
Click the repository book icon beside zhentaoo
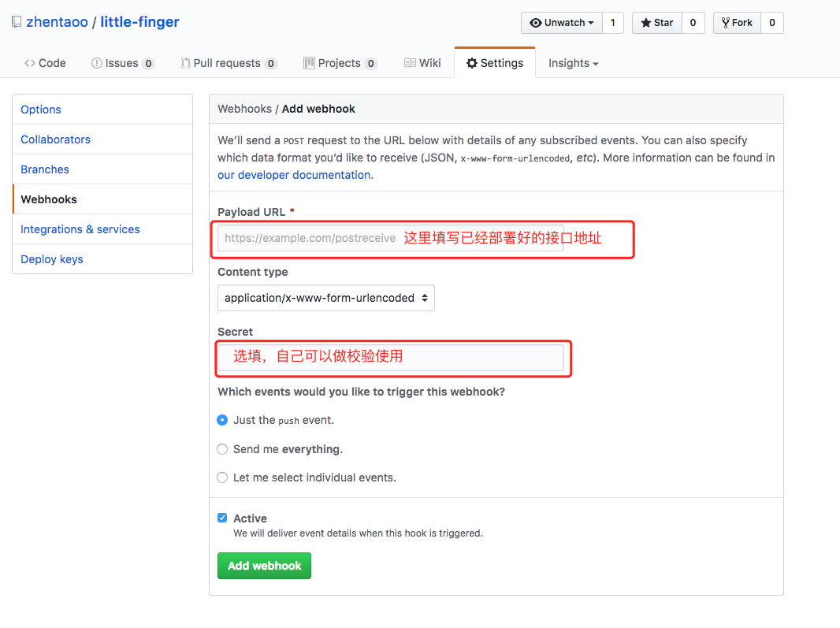[x=17, y=22]
